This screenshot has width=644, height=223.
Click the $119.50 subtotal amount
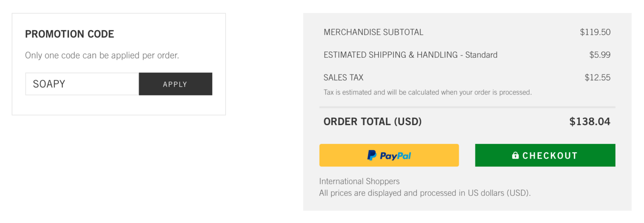(595, 32)
